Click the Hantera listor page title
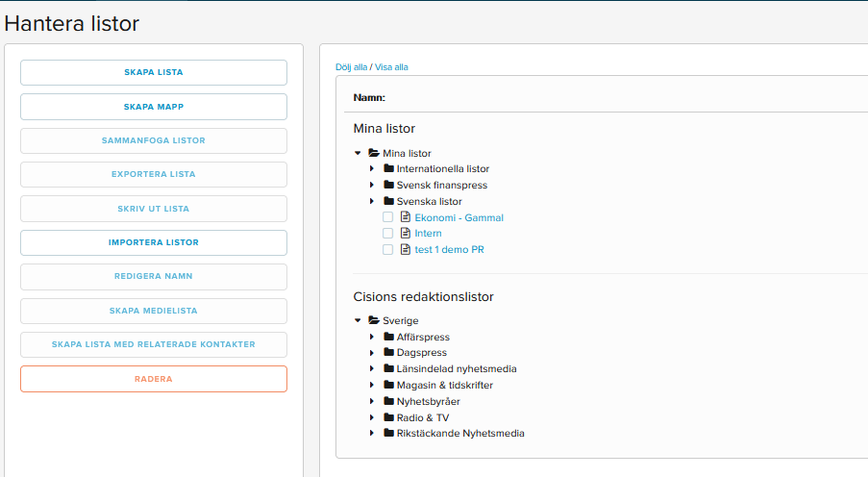Viewport: 868px width, 477px height. pos(71,23)
